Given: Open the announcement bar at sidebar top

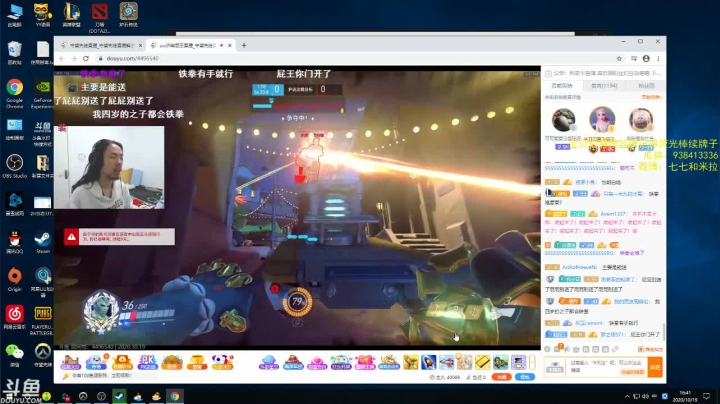Looking at the screenshot, I should click(604, 73).
